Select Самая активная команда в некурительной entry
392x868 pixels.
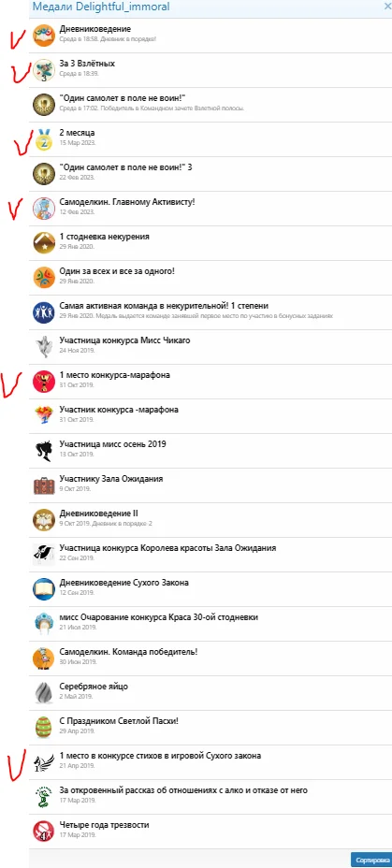[210, 311]
